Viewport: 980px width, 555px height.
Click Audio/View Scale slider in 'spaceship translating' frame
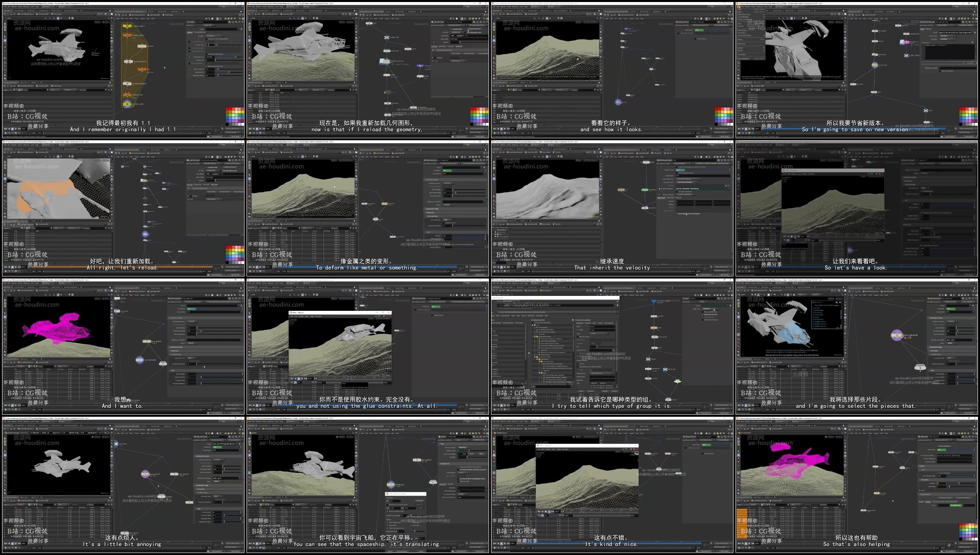click(415, 531)
